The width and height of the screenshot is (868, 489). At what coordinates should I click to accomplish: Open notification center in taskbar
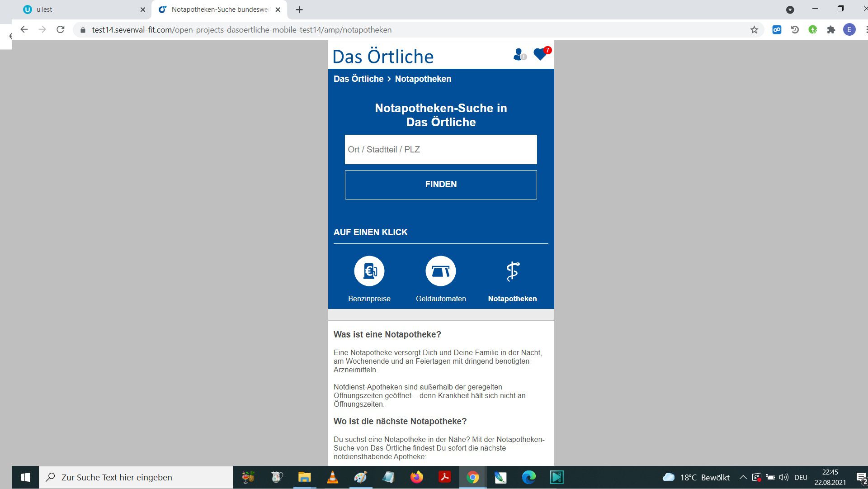pyautogui.click(x=861, y=477)
